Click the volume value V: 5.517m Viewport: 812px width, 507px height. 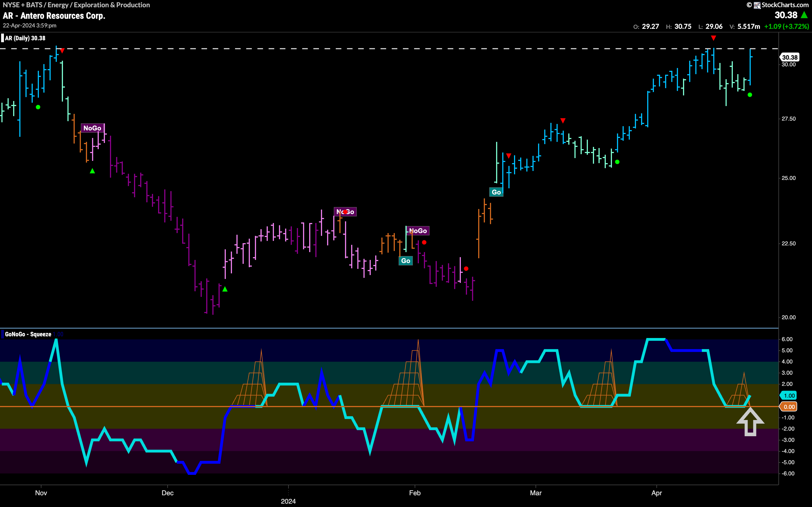[745, 27]
